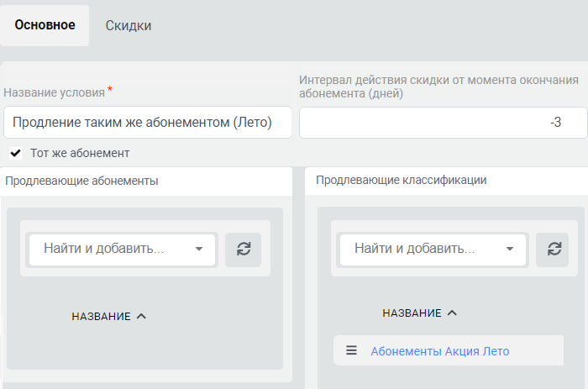
Task: Switch to the Основное tab
Action: click(45, 25)
